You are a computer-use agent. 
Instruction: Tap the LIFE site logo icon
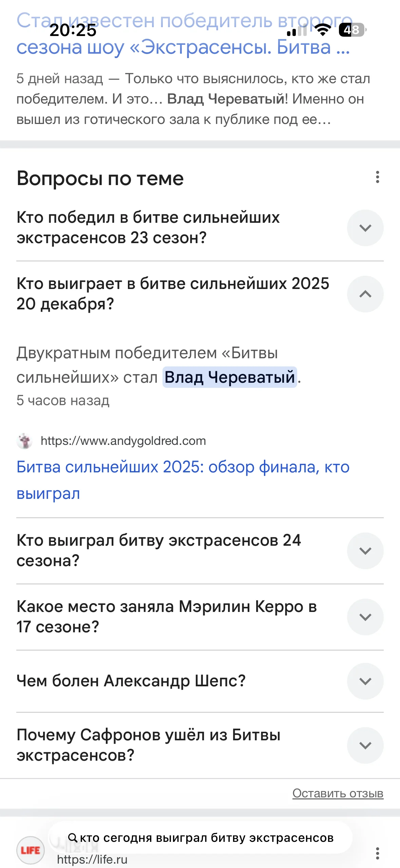tap(30, 850)
